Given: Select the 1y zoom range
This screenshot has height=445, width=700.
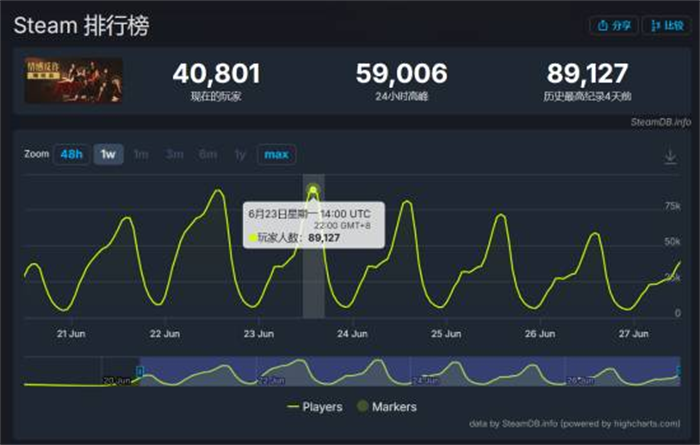Looking at the screenshot, I should [240, 154].
